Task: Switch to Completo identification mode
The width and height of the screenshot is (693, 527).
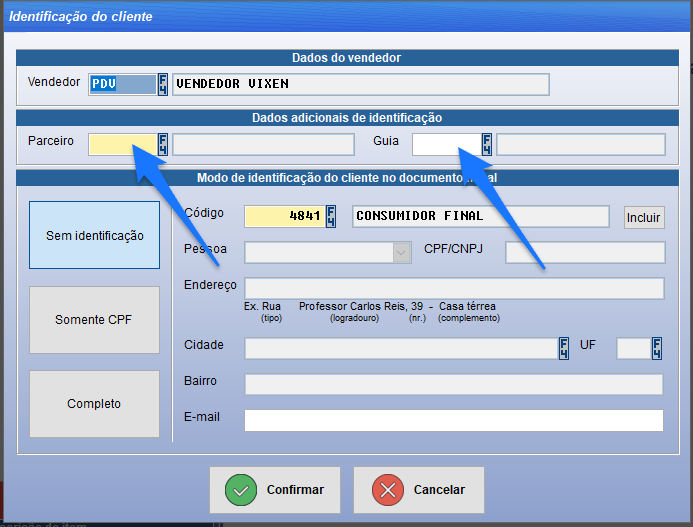Action: (x=95, y=404)
